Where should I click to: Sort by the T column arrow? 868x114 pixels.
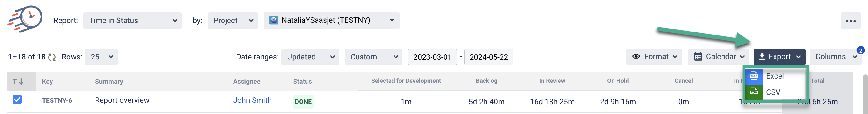(x=21, y=81)
